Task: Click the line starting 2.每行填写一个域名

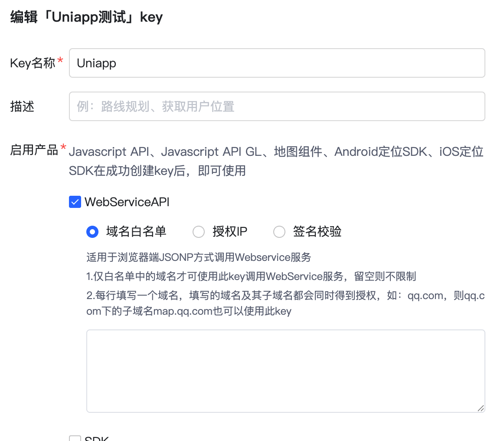Action: [285, 303]
